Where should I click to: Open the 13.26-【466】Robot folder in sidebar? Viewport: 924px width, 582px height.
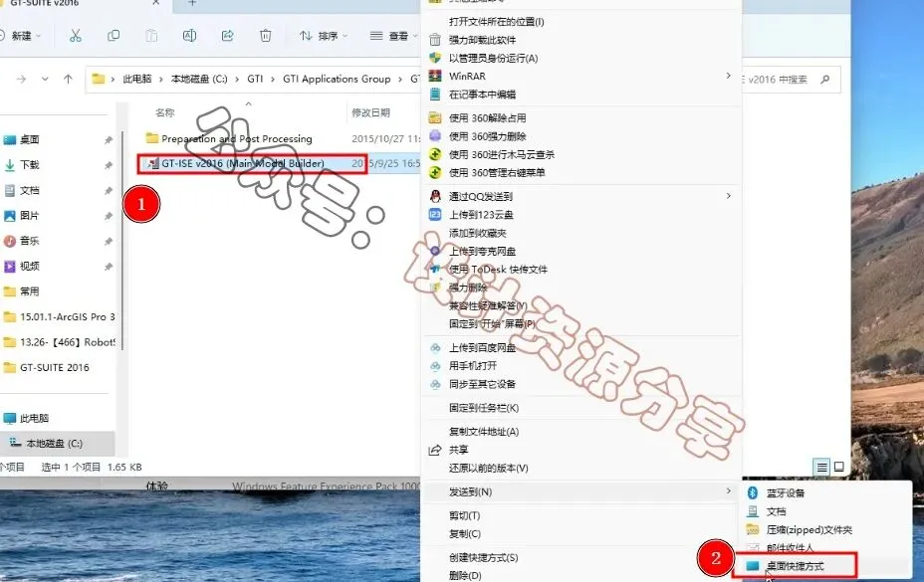pos(60,342)
